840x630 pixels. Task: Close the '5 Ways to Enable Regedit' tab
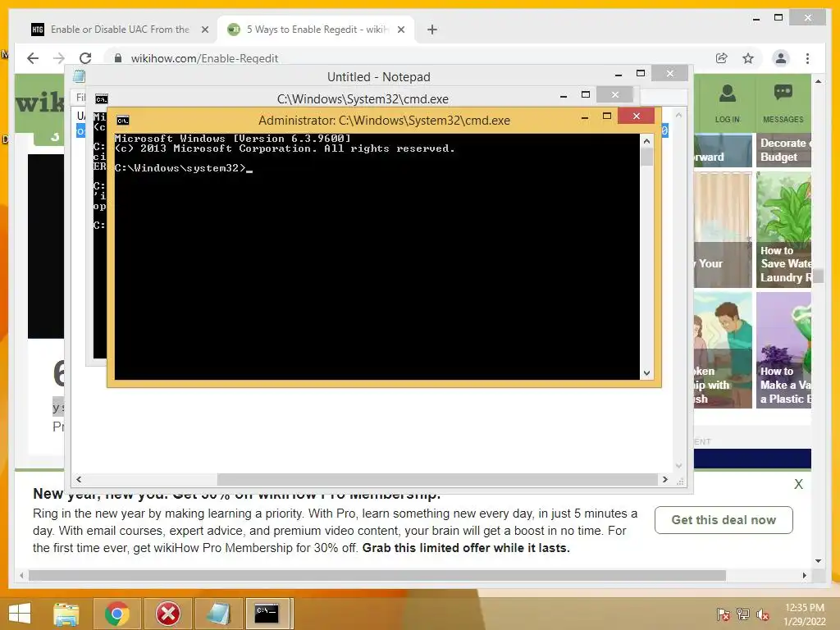(400, 30)
